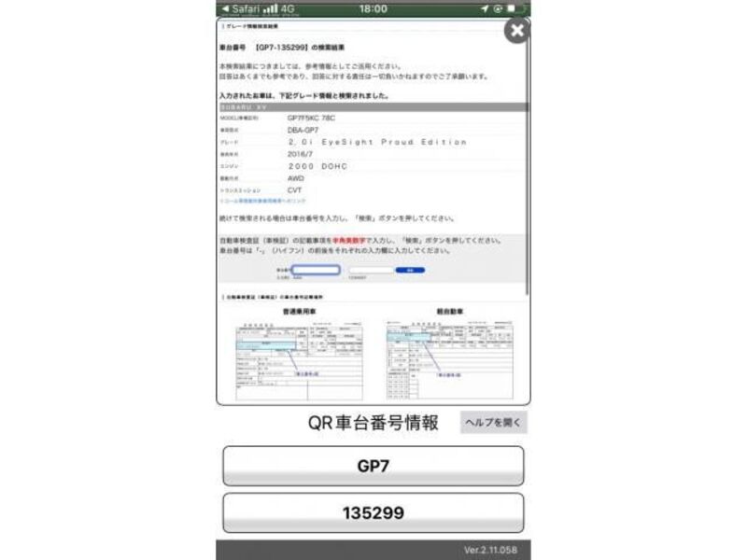The height and width of the screenshot is (560, 747).
Task: Open help with ヘルプを開く button
Action: tap(494, 422)
